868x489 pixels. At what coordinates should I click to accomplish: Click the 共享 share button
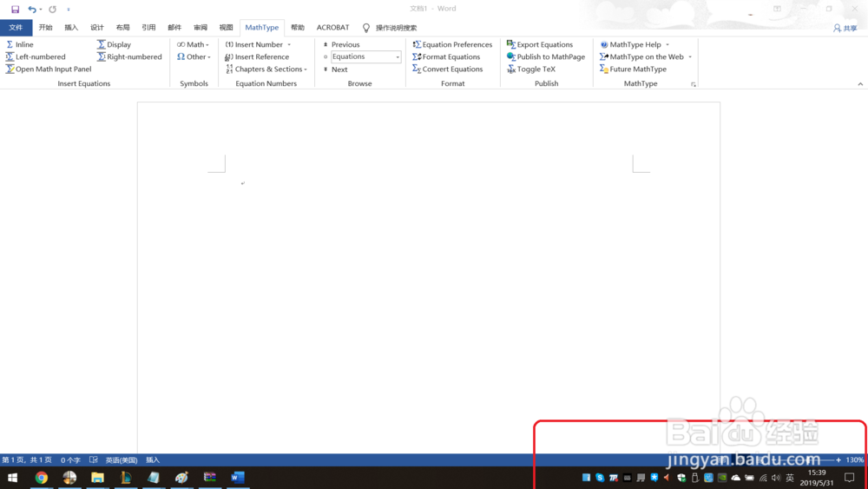(x=845, y=28)
